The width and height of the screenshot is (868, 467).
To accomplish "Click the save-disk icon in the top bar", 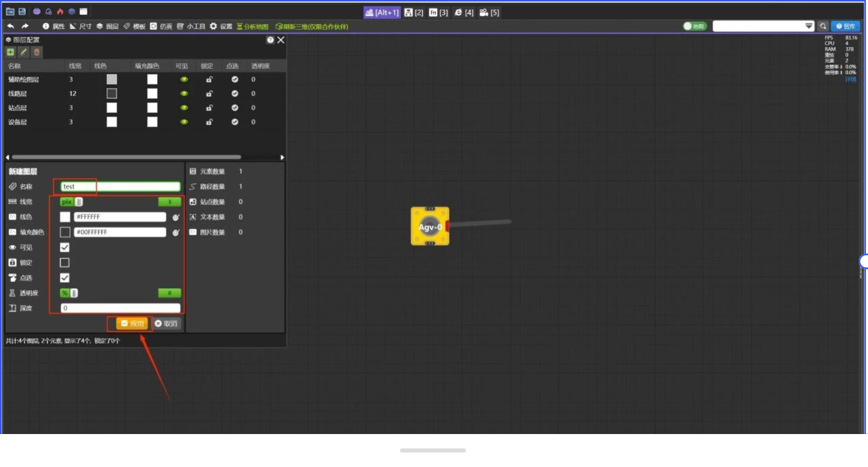I will 22,11.
